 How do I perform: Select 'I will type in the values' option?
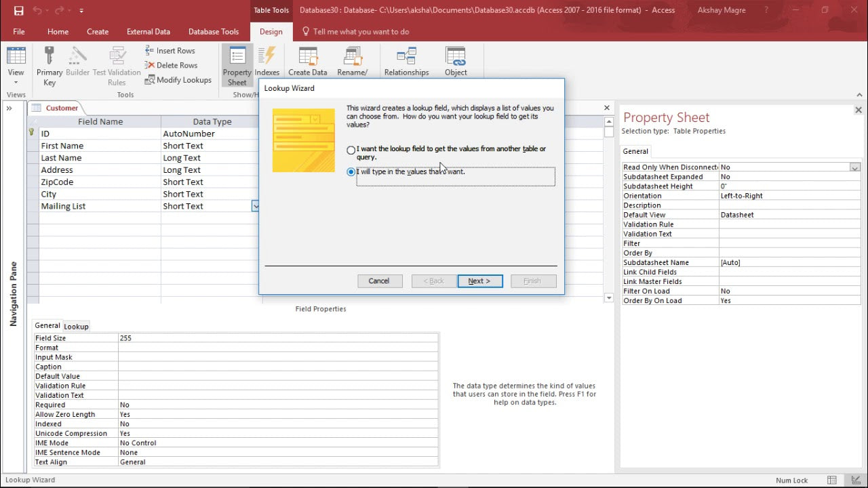pos(351,172)
